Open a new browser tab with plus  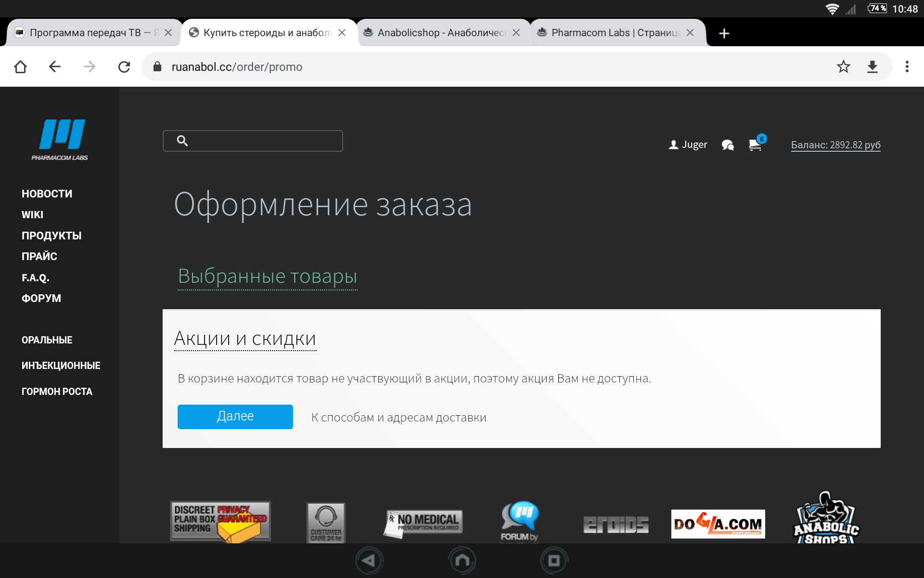click(724, 33)
